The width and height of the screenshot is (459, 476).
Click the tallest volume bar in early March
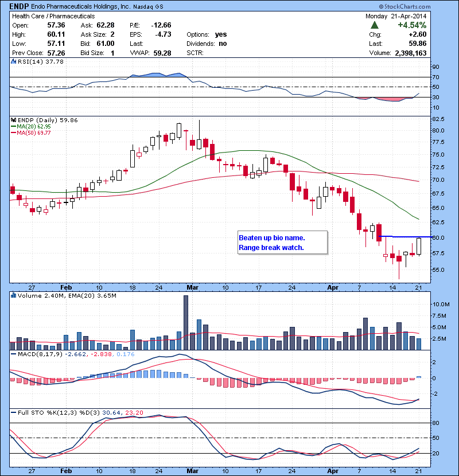(x=186, y=323)
